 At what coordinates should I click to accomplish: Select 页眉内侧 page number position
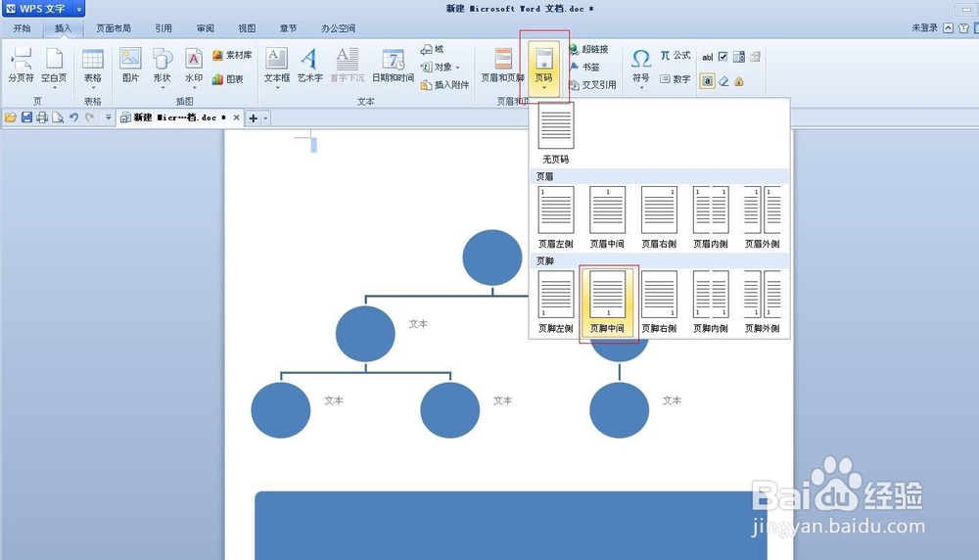[711, 217]
